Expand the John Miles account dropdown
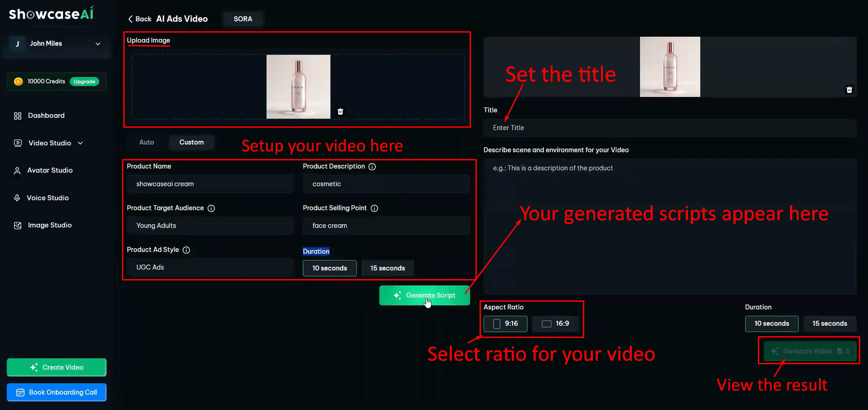The width and height of the screenshot is (868, 410). [97, 44]
